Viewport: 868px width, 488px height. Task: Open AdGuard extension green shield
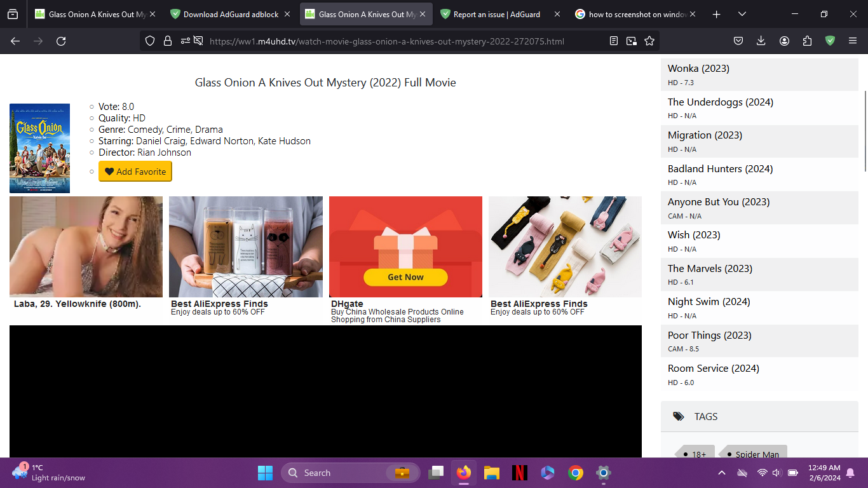coord(830,41)
